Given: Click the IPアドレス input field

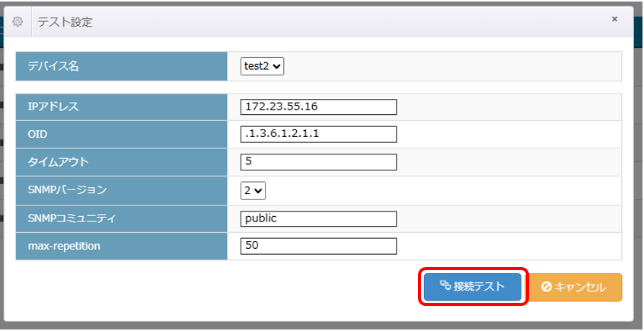Looking at the screenshot, I should 318,107.
